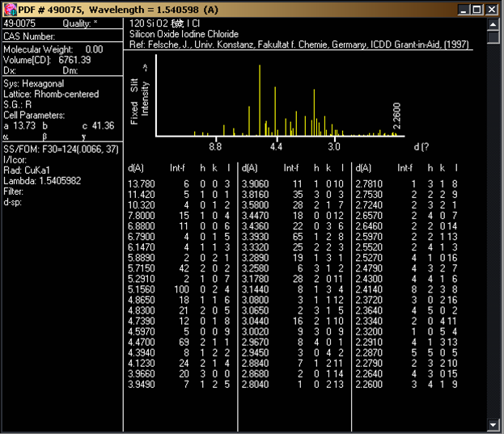Click the I/Icor: label
Viewport: 504px width, 434px height.
[15, 160]
